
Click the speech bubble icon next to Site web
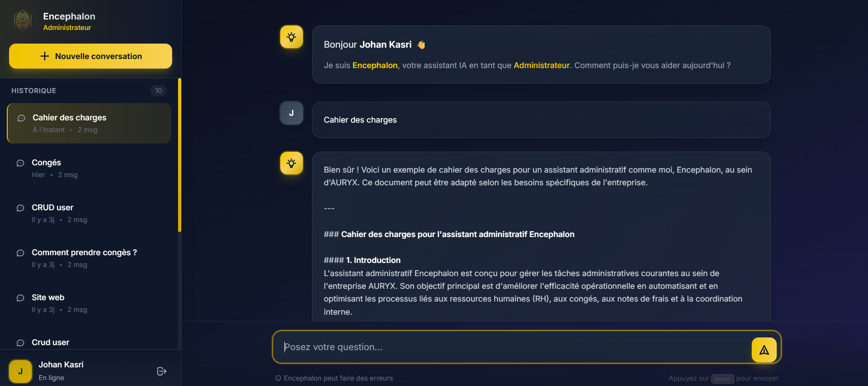click(20, 298)
